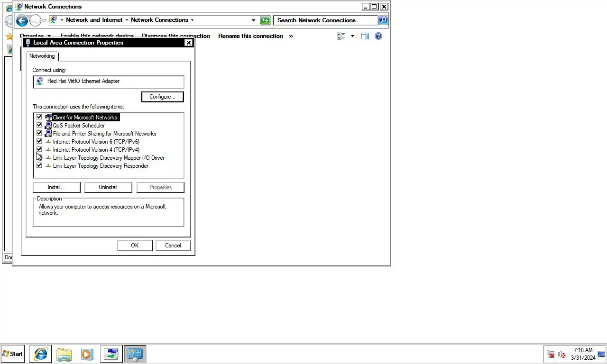Refresh the Network Connections view
The width and height of the screenshot is (607, 364).
(265, 20)
